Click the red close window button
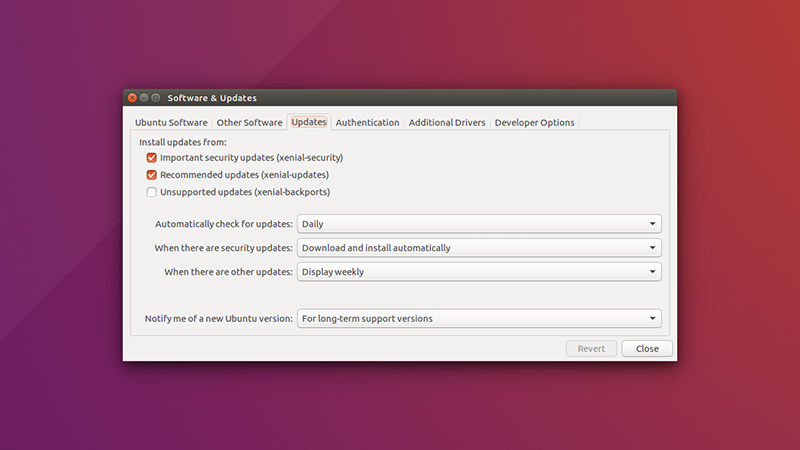The image size is (800, 450). click(132, 98)
